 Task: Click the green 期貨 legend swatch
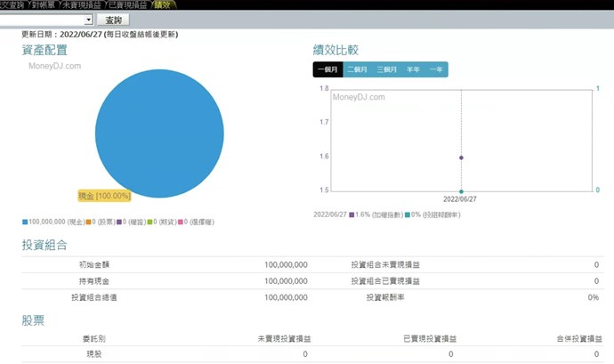pyautogui.click(x=151, y=222)
